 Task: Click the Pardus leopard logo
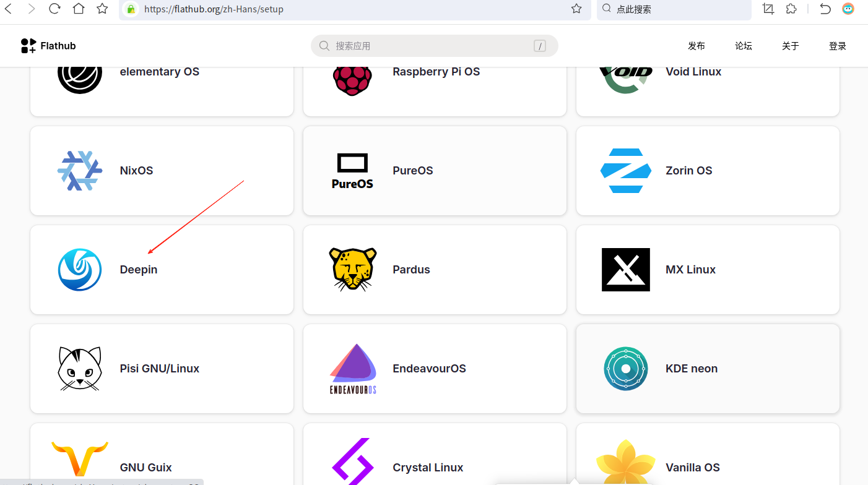(352, 270)
